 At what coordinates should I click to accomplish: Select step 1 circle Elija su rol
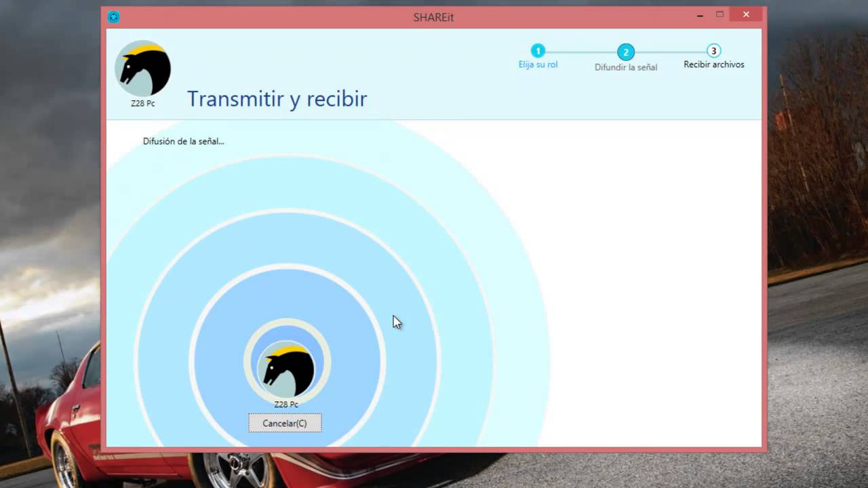point(538,51)
